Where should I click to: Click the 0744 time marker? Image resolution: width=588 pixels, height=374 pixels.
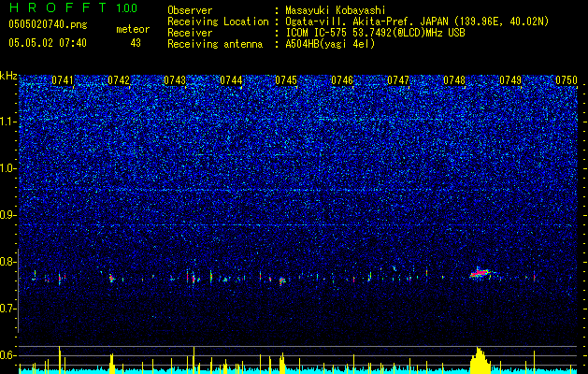tap(231, 80)
